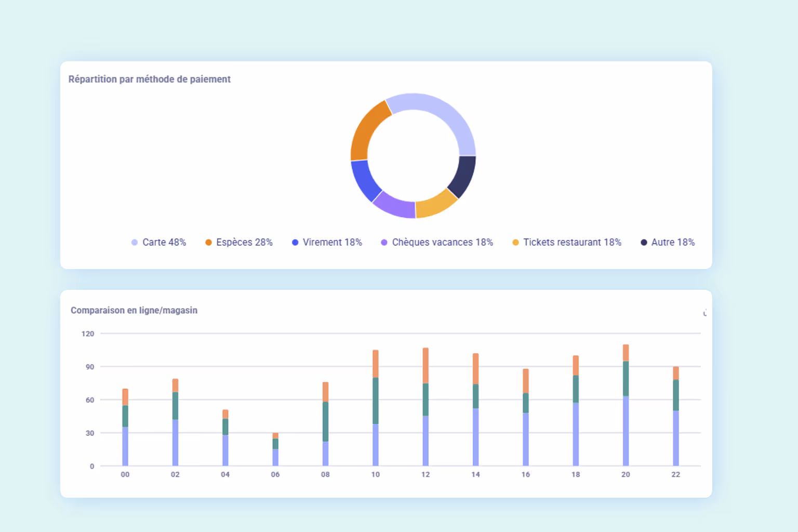798x532 pixels.
Task: Click the shortest stacked bar at hour 06
Action: [275, 449]
